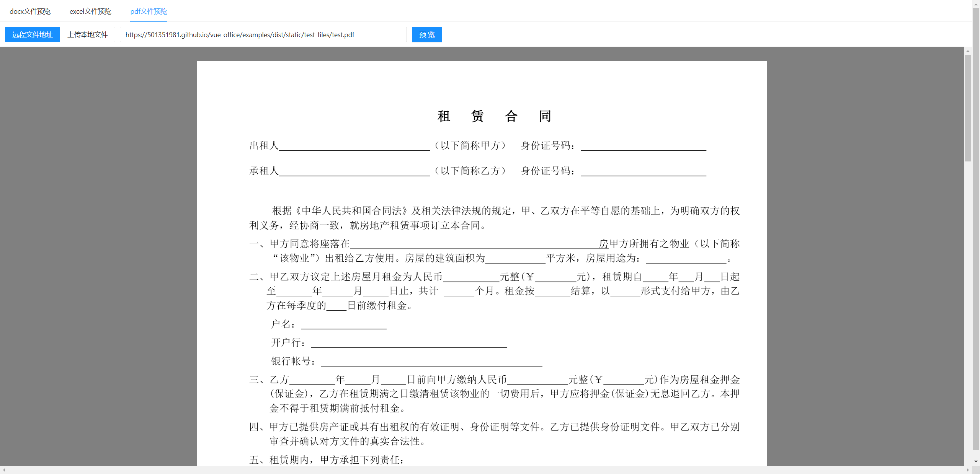Switch to excel文件预览 tab
This screenshot has width=980, height=474.
coord(90,11)
